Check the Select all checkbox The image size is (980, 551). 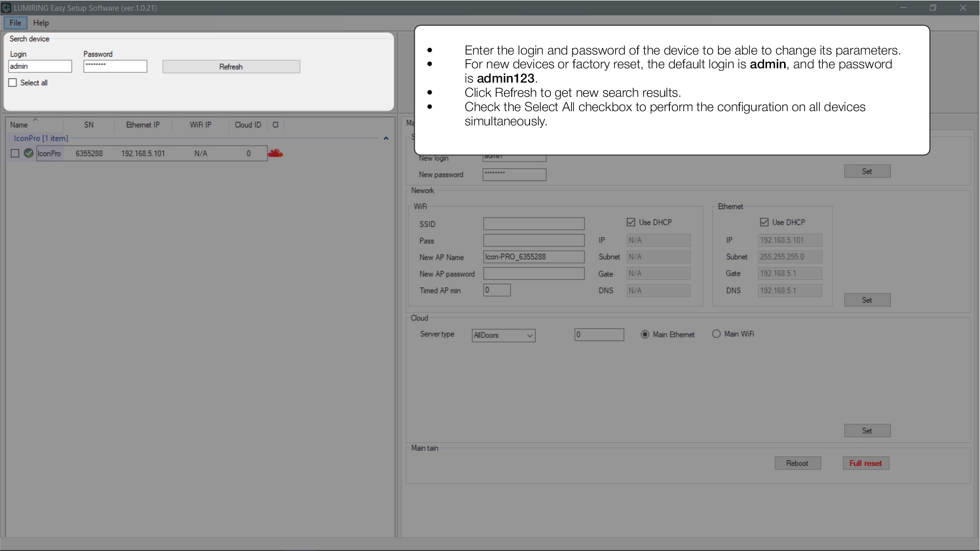pos(13,83)
